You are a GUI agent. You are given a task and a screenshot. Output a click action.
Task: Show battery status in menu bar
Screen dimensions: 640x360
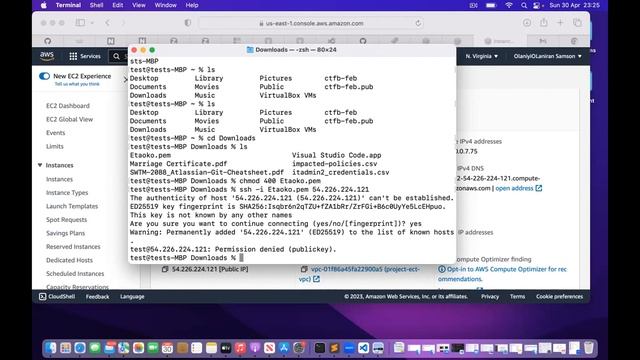pos(491,5)
